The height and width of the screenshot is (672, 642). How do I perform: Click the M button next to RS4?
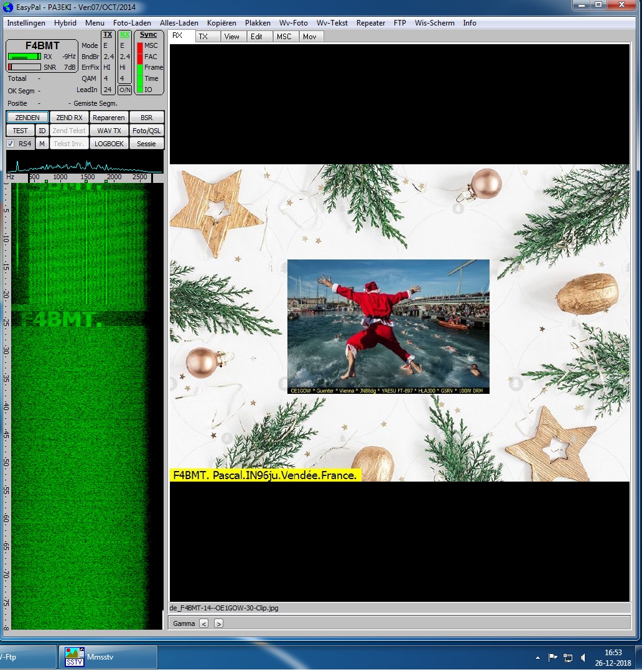[42, 144]
